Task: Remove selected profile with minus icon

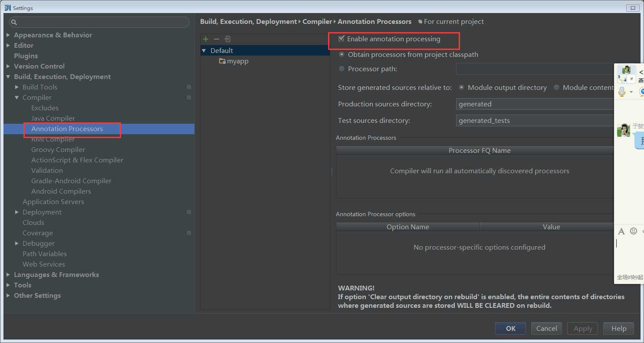Action: (x=217, y=39)
